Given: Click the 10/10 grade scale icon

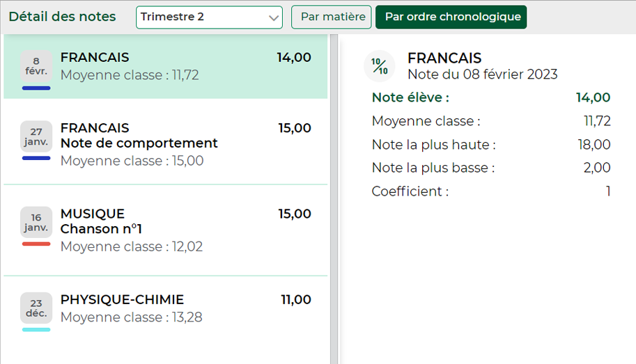Looking at the screenshot, I should point(380,66).
